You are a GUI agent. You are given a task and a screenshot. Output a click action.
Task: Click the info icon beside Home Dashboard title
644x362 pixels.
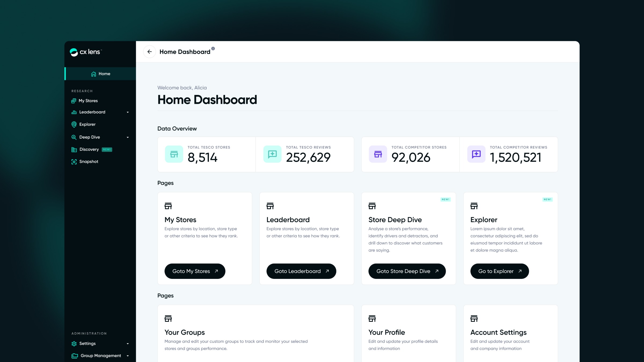[x=213, y=49]
